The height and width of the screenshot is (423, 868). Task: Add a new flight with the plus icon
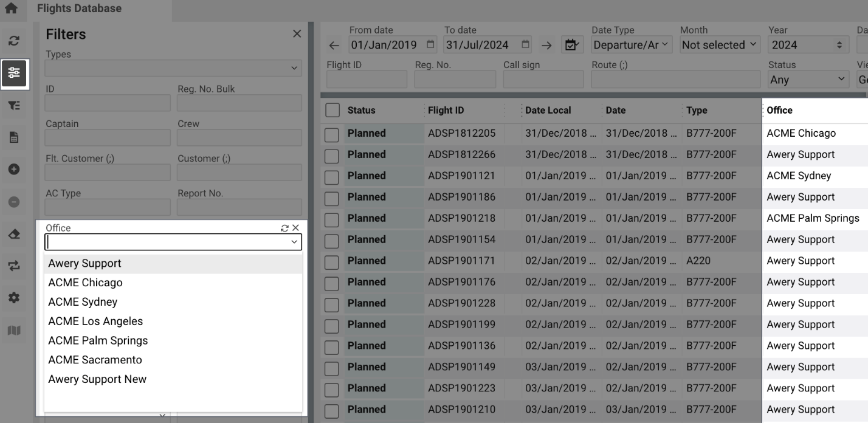point(14,169)
